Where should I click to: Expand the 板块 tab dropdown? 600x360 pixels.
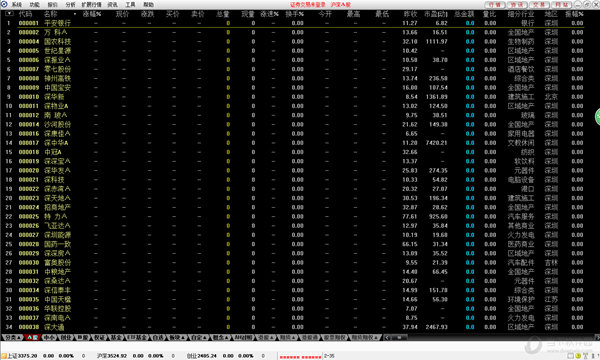(x=178, y=337)
